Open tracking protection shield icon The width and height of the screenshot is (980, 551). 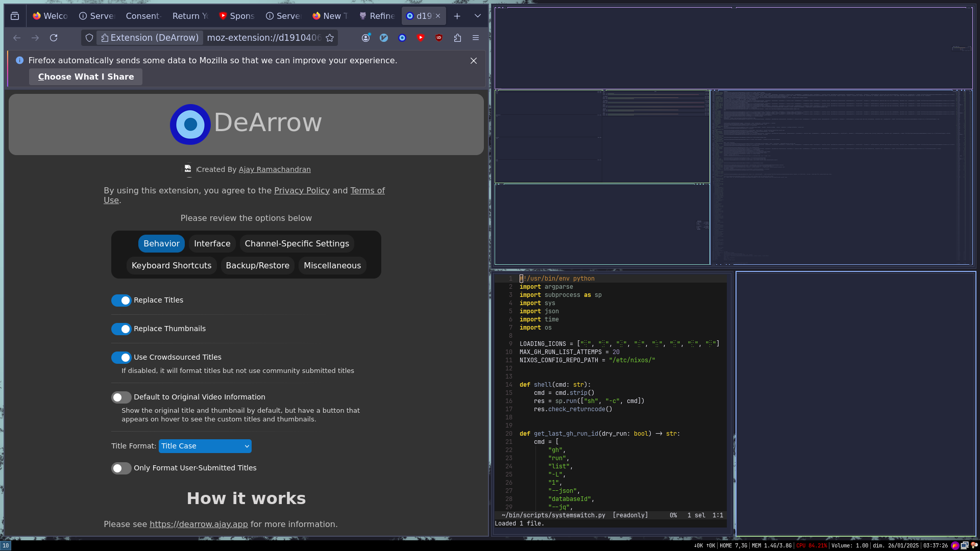(89, 38)
